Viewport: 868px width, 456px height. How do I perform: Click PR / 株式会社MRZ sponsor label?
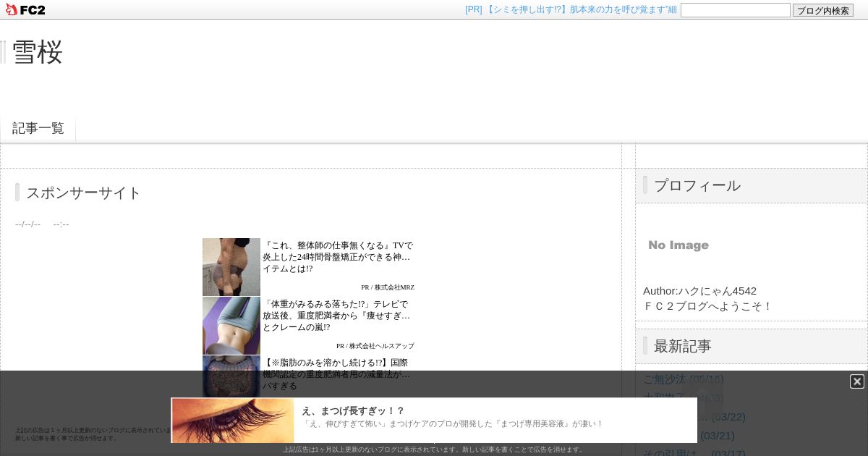(388, 287)
